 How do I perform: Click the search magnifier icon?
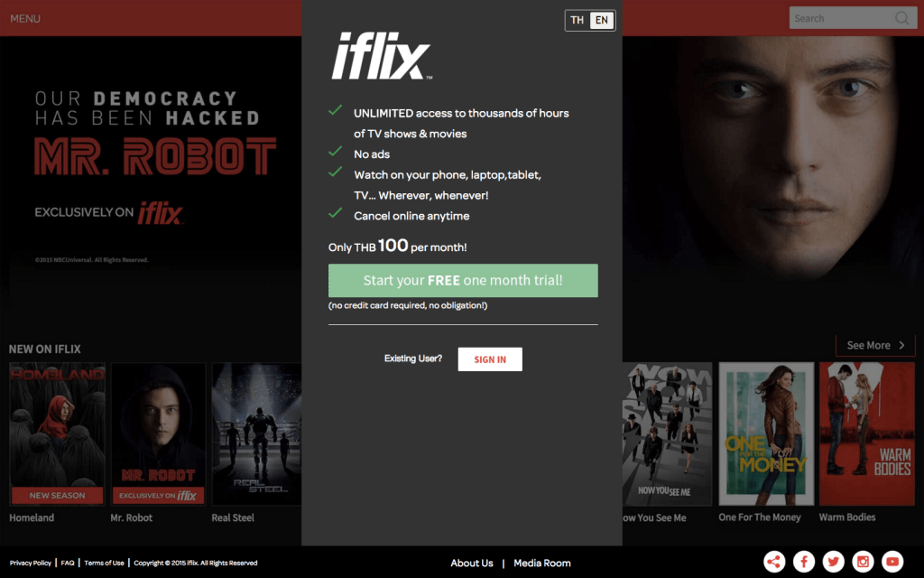(901, 18)
